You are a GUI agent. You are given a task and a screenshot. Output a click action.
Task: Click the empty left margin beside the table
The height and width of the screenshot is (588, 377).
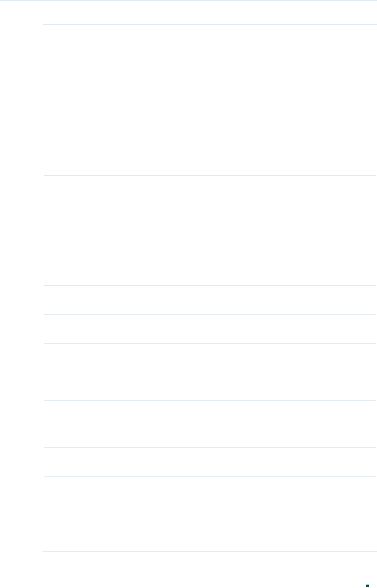pos(21,287)
